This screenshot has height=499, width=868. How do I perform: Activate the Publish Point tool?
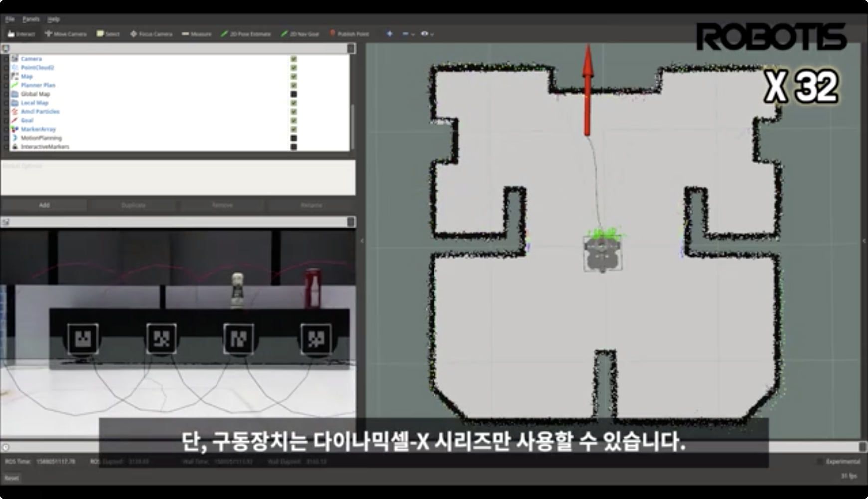coord(349,34)
